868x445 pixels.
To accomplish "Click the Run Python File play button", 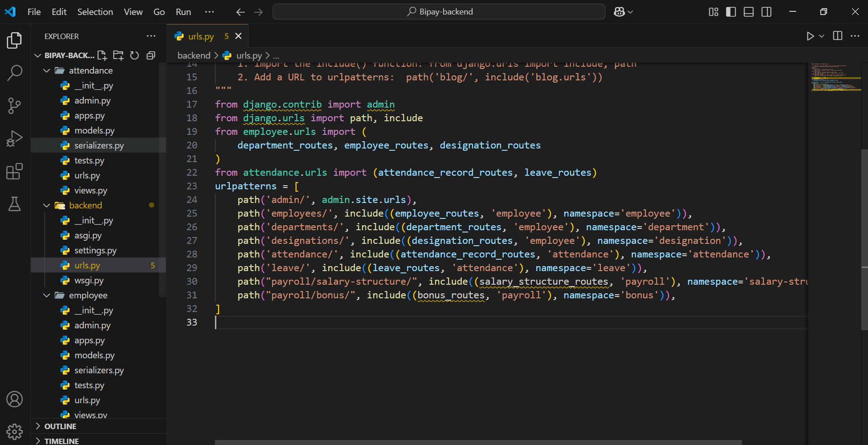I will 810,36.
